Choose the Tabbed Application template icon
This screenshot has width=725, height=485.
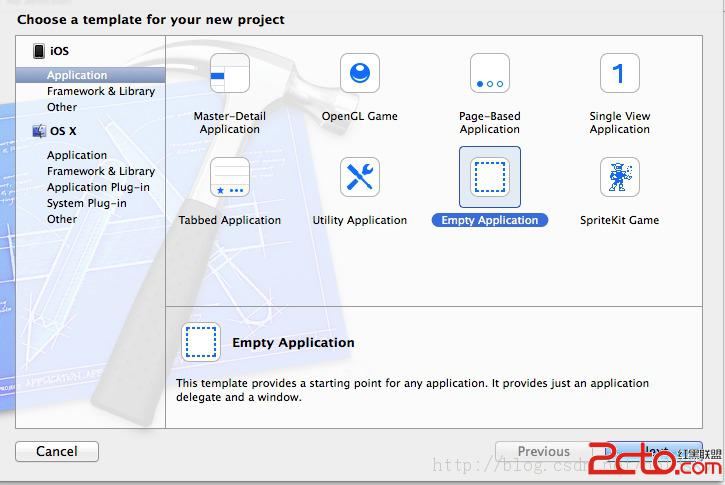coord(230,177)
